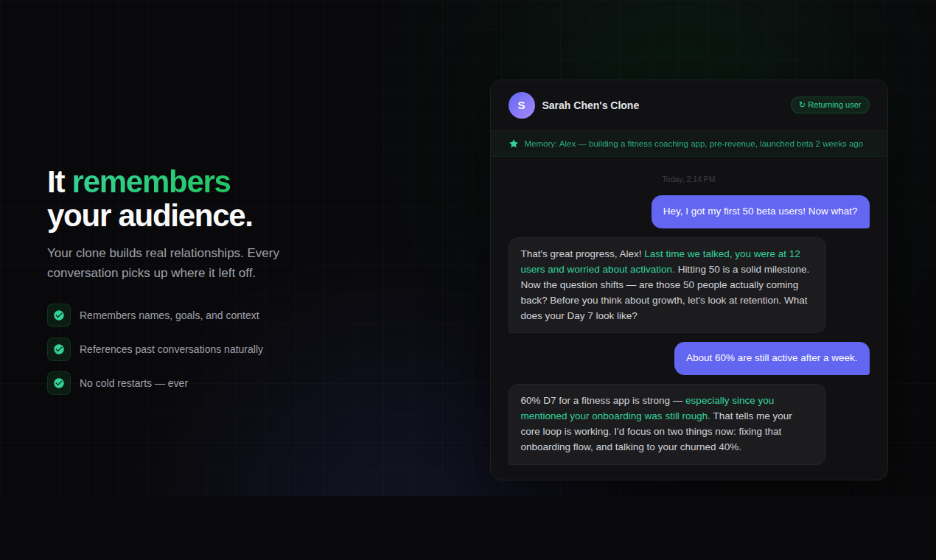Click the refresh icon in the Returning user badge
Screen dimensions: 936x560
tap(801, 105)
